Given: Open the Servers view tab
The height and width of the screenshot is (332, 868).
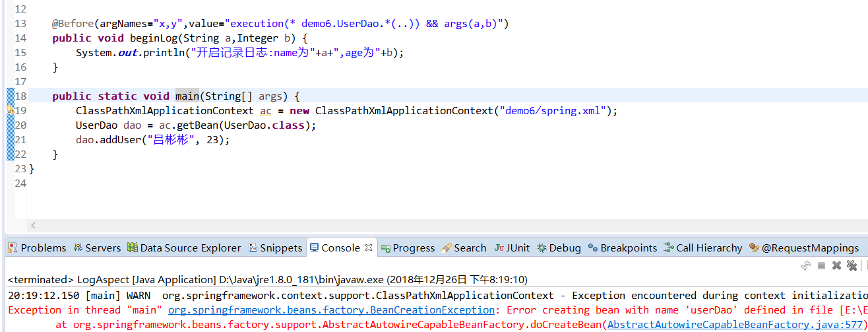Looking at the screenshot, I should [x=97, y=248].
